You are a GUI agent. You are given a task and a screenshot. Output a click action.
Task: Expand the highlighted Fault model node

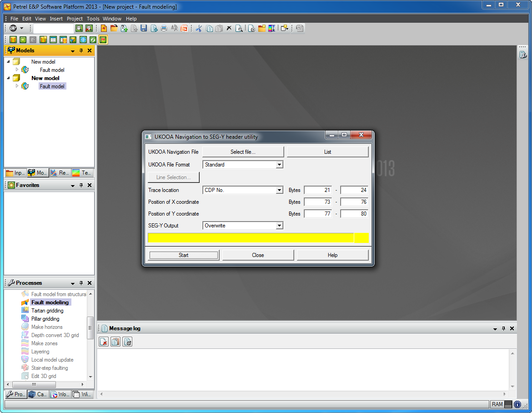[x=17, y=86]
